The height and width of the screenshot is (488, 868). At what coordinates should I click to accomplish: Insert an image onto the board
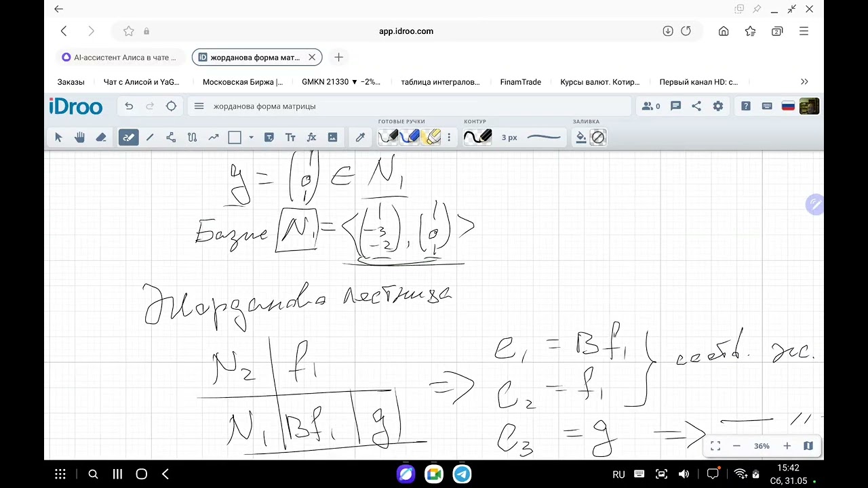(x=332, y=138)
